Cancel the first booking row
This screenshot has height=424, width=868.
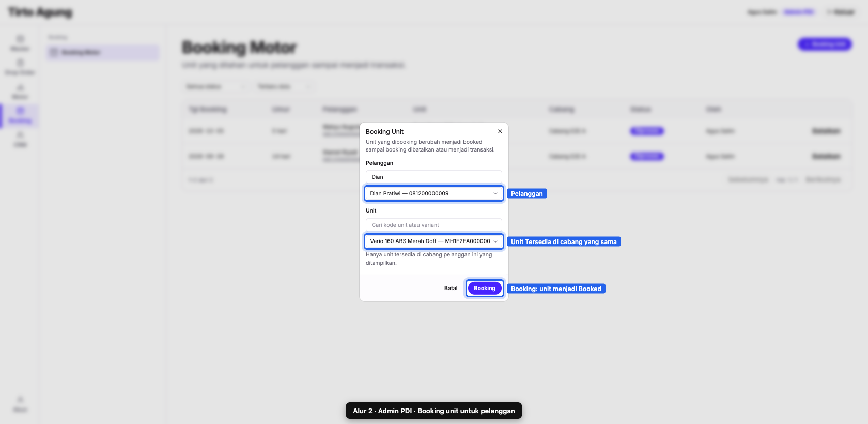[x=826, y=131]
